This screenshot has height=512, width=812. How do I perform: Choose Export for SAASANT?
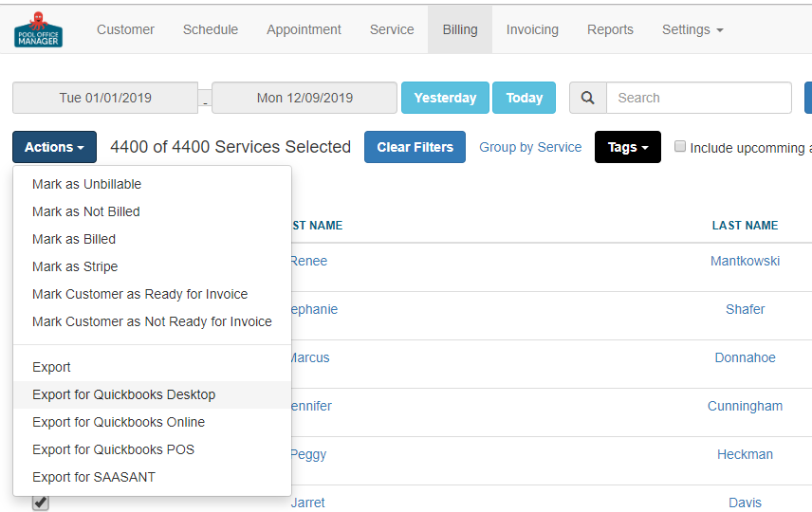(152, 477)
